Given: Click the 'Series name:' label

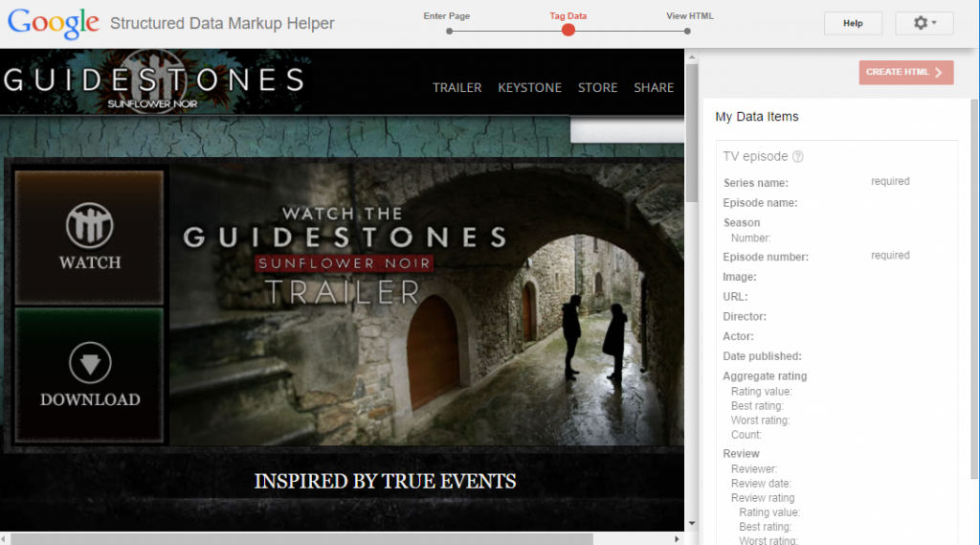Looking at the screenshot, I should (756, 183).
